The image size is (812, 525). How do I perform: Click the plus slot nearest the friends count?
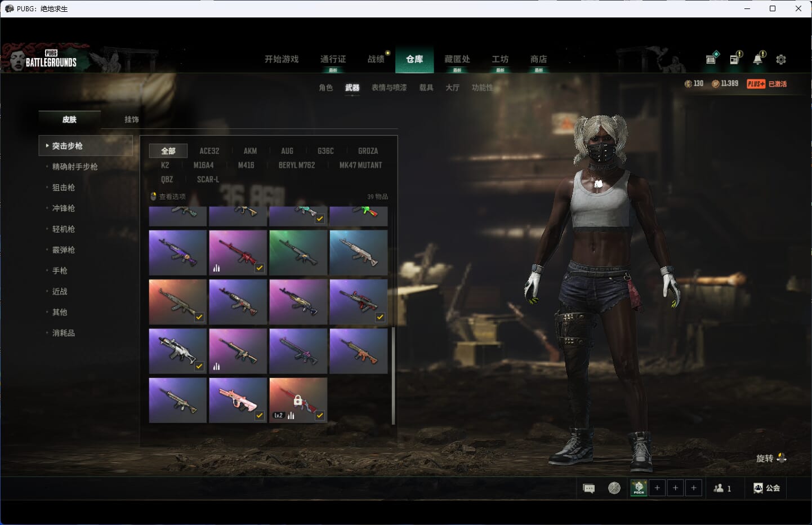(x=694, y=488)
